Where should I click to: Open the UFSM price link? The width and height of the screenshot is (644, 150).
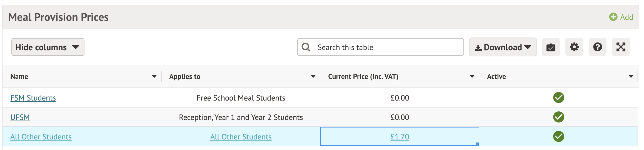tap(20, 117)
